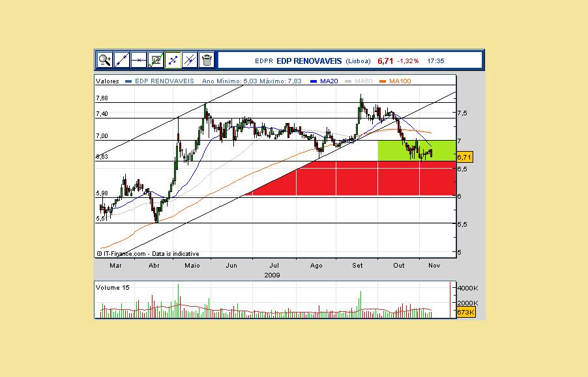The width and height of the screenshot is (588, 377).
Task: Click the IT-Finance.com data indicative notice
Action: pos(148,254)
